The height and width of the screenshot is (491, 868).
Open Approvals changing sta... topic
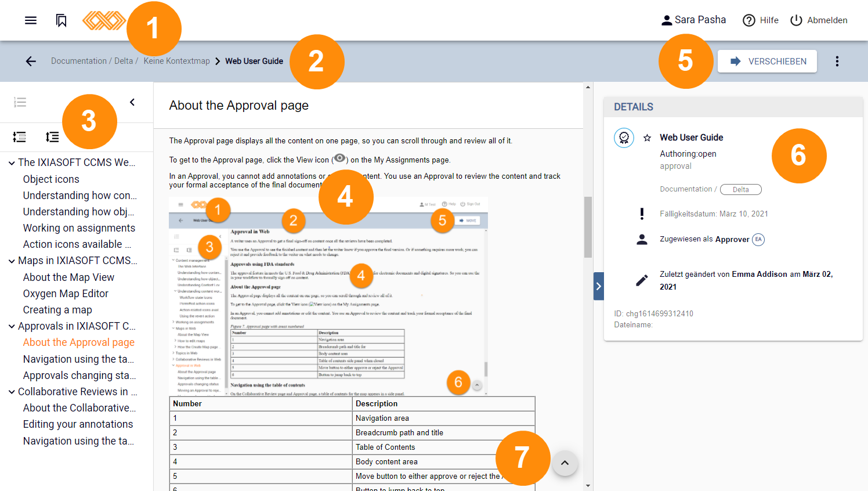79,376
